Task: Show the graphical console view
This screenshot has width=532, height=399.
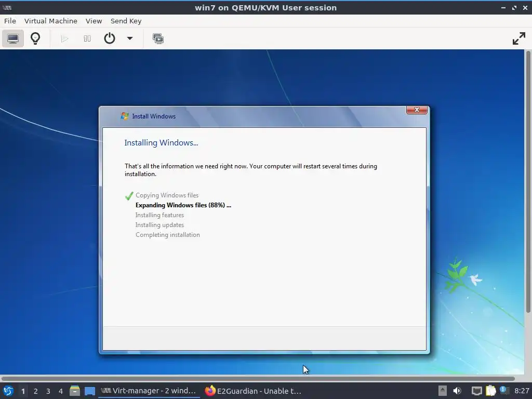Action: [13, 38]
